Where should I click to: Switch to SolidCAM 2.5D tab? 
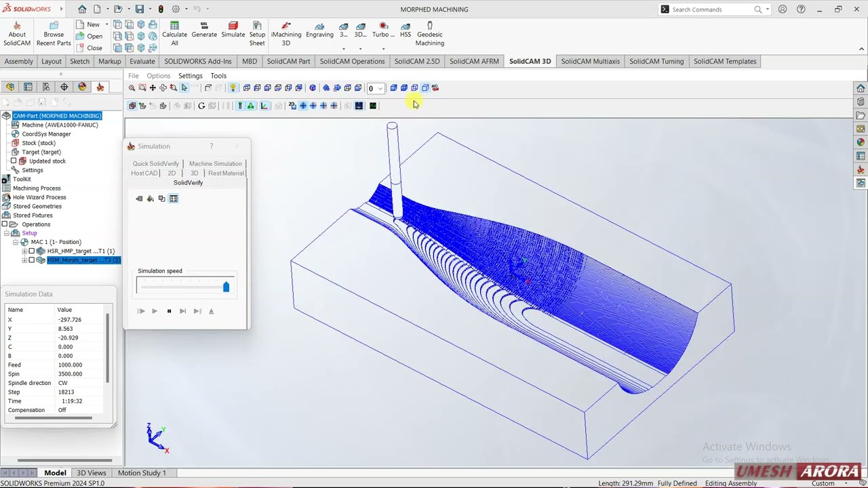tap(417, 61)
